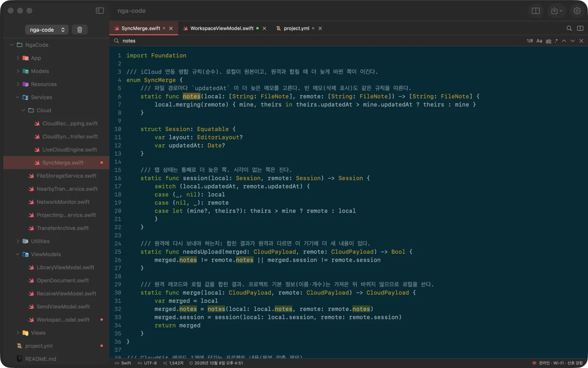The width and height of the screenshot is (588, 368).
Task: Collapse the ViewModels folder
Action: [x=18, y=254]
